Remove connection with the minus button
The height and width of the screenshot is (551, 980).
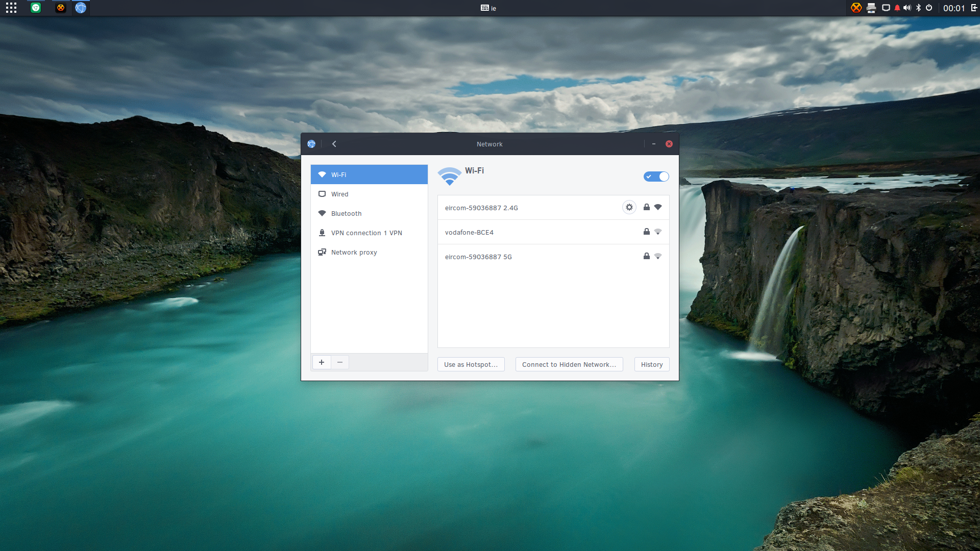click(x=340, y=362)
